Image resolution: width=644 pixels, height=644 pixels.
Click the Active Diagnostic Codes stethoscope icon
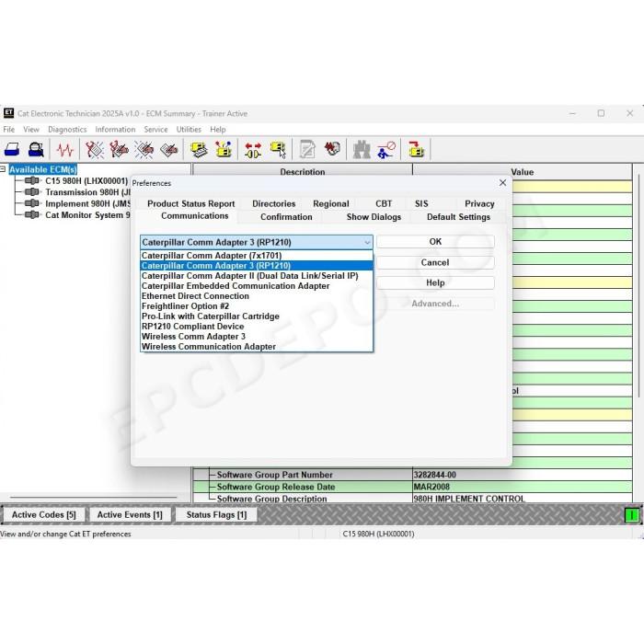95,149
